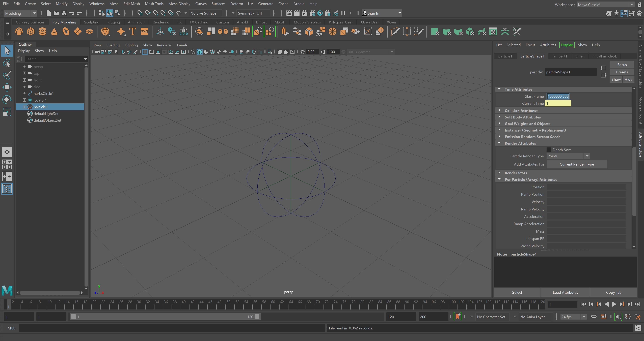Activate the Rotate tool in toolbox

[x=7, y=99]
